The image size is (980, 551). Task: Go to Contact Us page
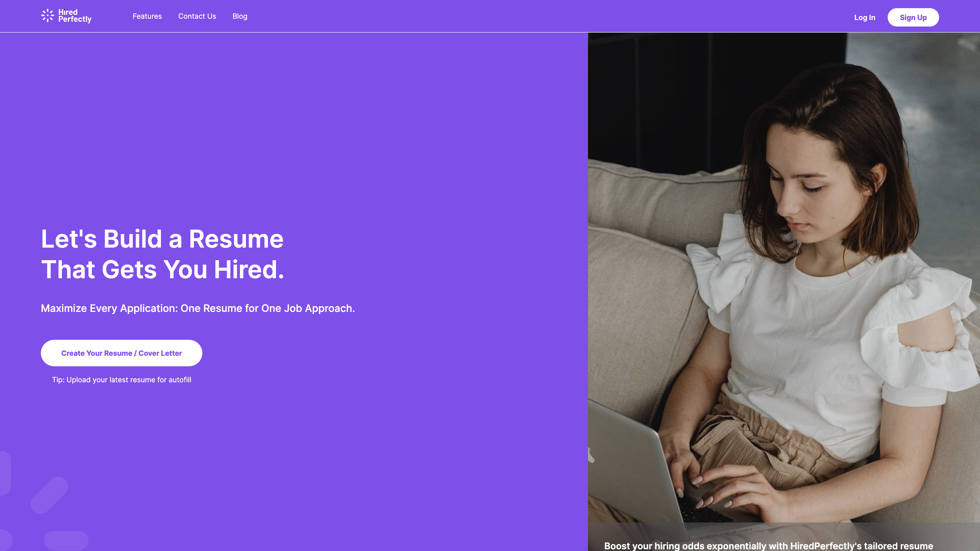(x=197, y=16)
